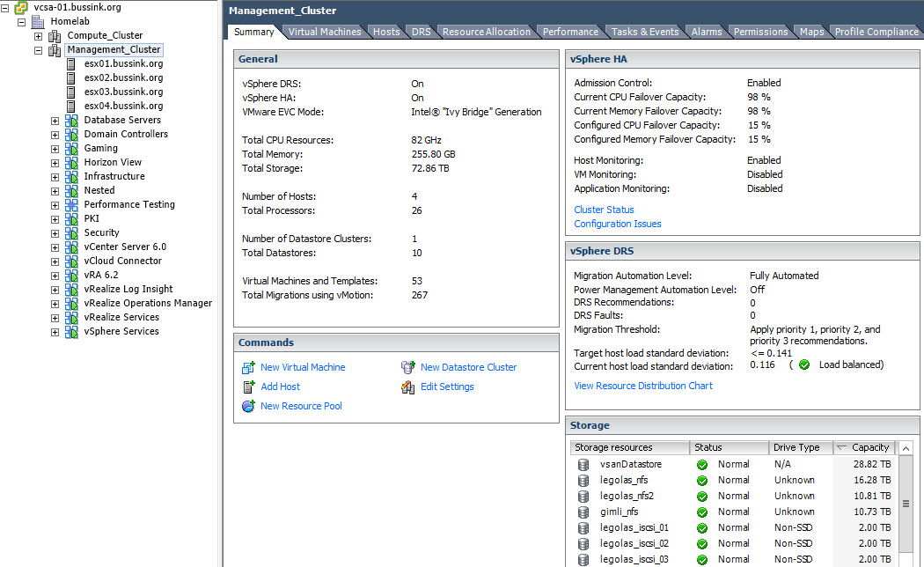The image size is (924, 567).
Task: Click the Horizon View vApp icon
Action: 71,163
